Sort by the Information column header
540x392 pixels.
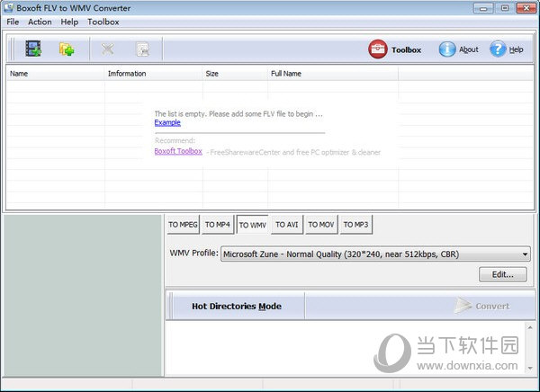[x=153, y=74]
